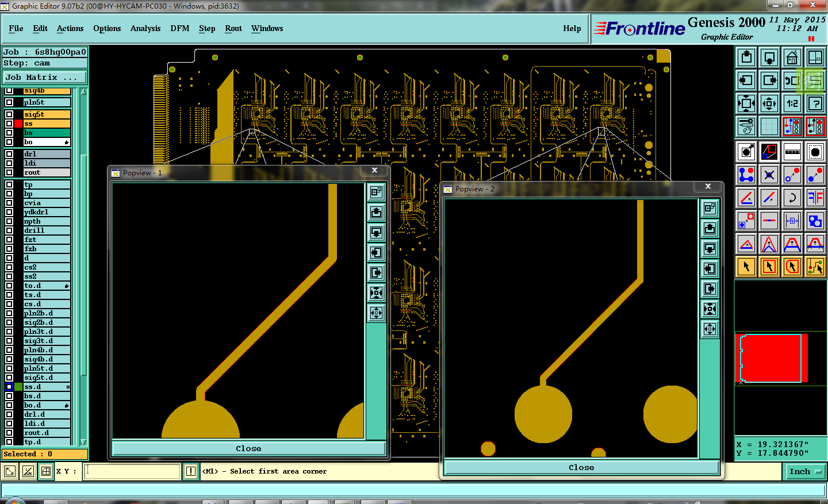
Task: Toggle the ss layer checkbox
Action: coord(9,124)
